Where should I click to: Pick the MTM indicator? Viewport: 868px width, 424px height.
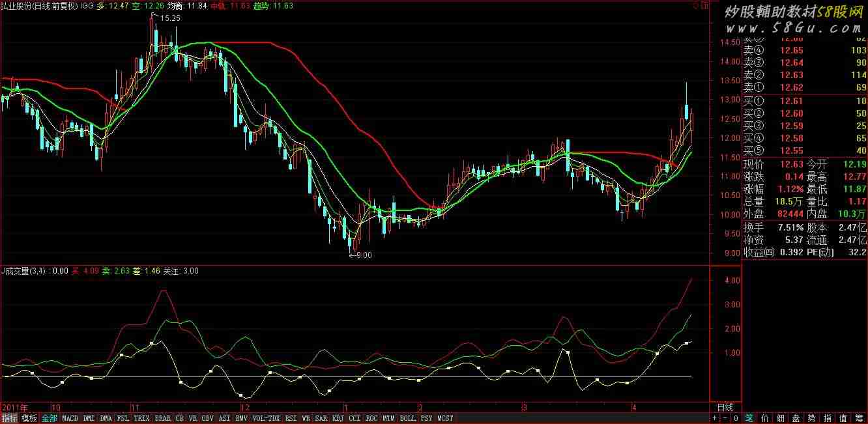[389, 418]
